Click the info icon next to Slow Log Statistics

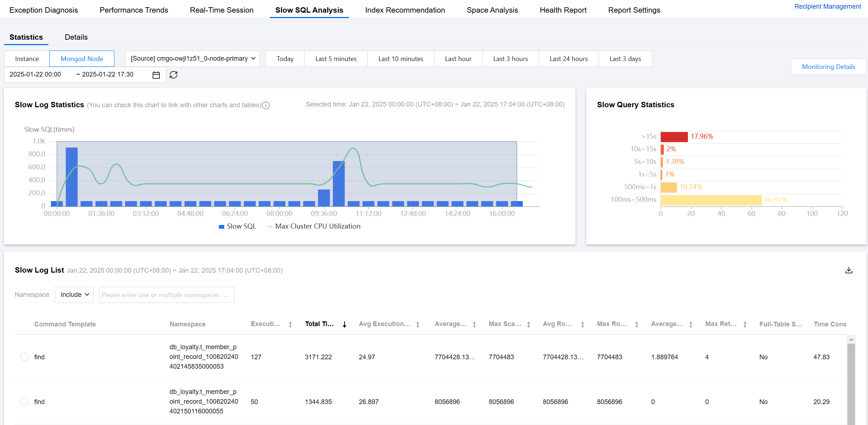click(266, 105)
